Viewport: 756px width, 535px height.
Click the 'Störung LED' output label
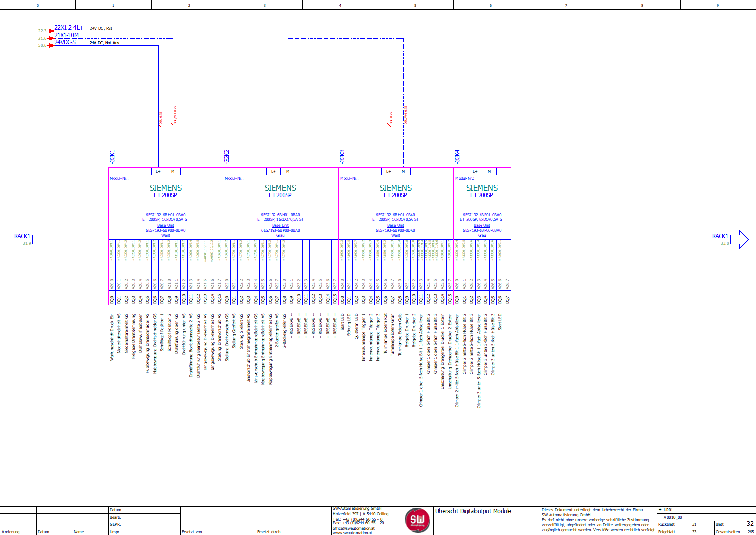[349, 325]
